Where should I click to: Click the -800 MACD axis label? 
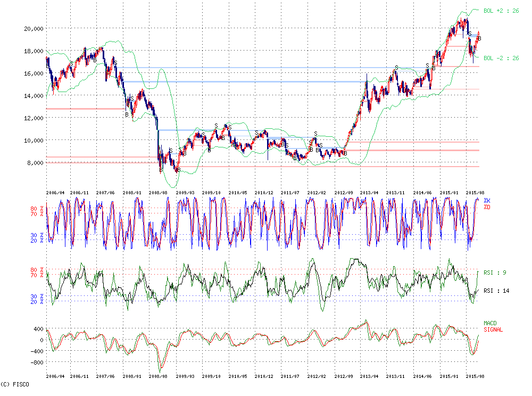(x=37, y=362)
